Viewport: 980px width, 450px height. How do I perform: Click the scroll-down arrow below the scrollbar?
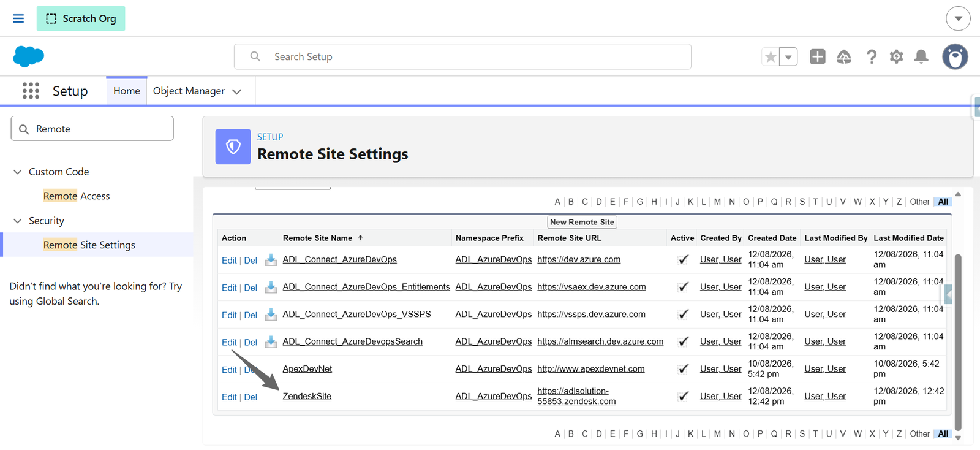(x=958, y=438)
